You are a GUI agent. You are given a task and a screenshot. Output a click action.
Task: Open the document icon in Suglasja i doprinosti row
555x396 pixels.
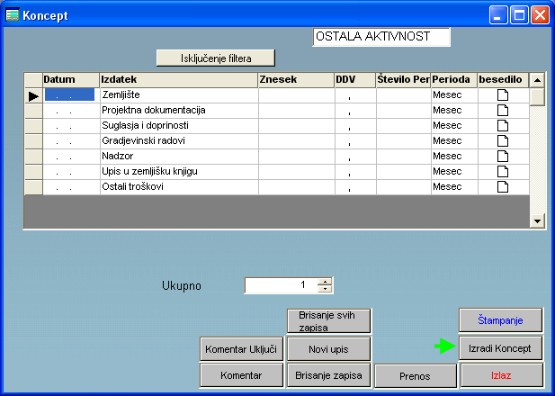pyautogui.click(x=503, y=126)
